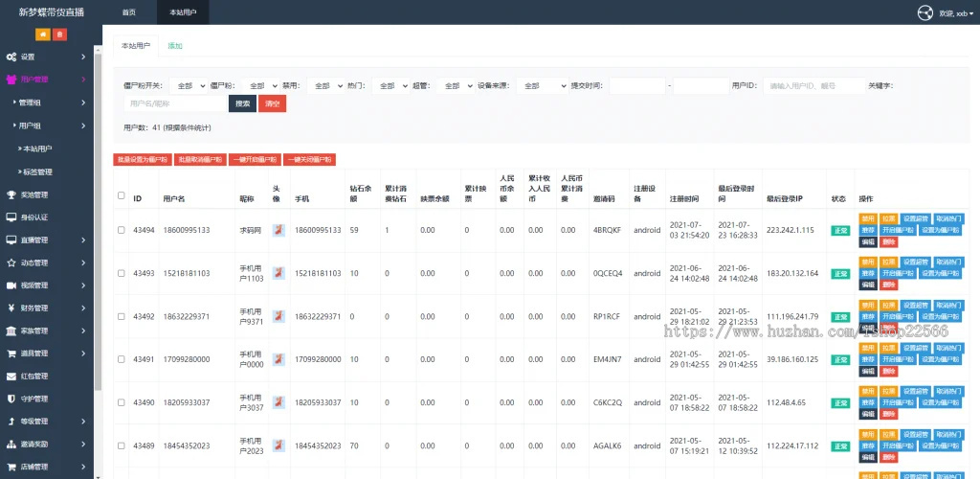980x479 pixels.
Task: Switch to the 首页 top tab
Action: pyautogui.click(x=129, y=12)
